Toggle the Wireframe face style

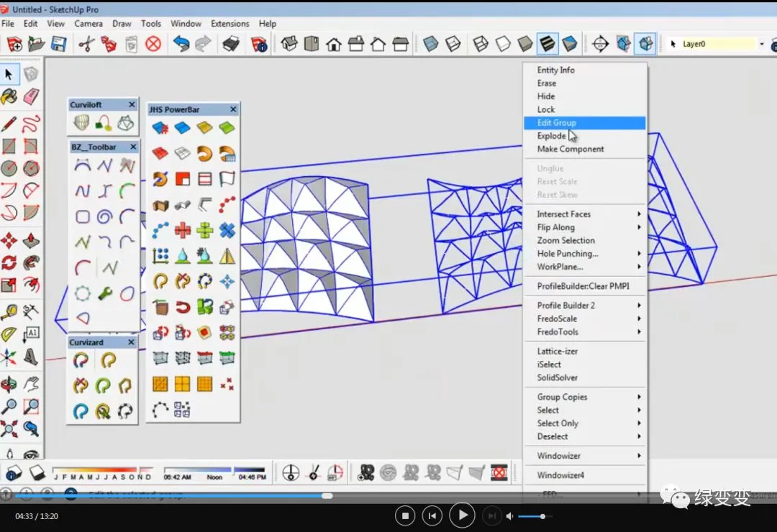point(480,44)
